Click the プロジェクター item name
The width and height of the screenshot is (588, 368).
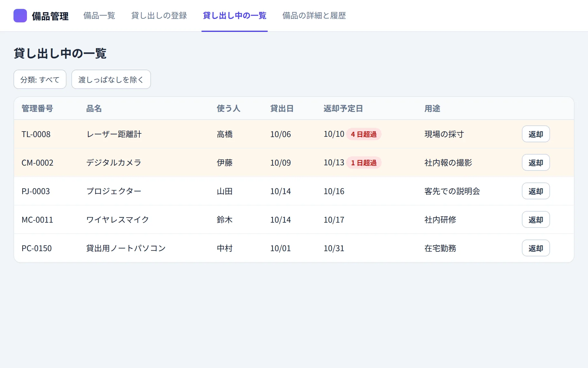(x=114, y=191)
